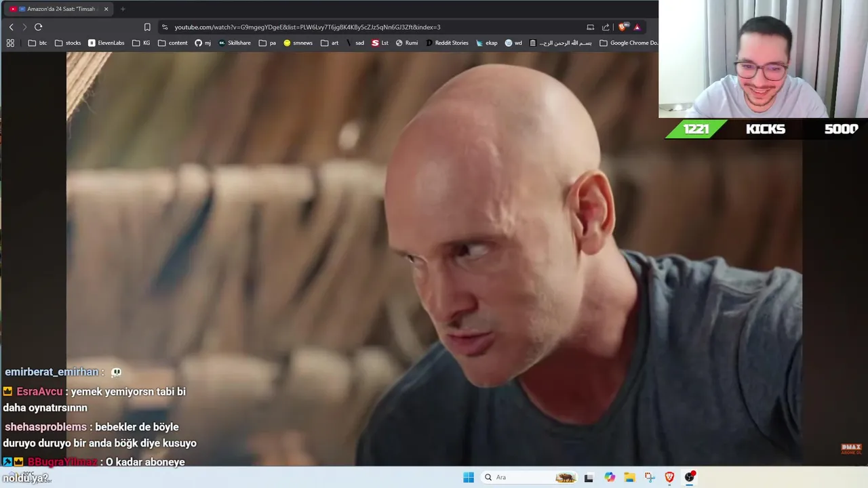This screenshot has width=868, height=488.
Task: Open the ElevenLabs bookmark
Action: coord(106,43)
